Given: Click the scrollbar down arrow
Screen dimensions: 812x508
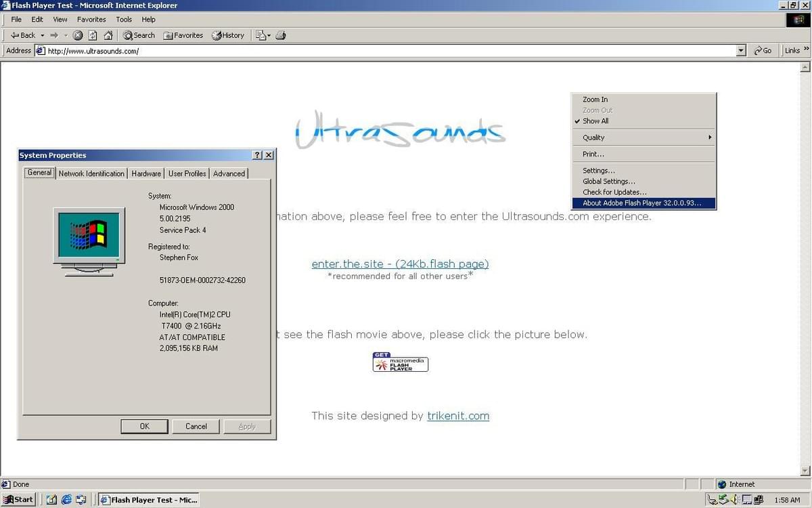Looking at the screenshot, I should [805, 471].
